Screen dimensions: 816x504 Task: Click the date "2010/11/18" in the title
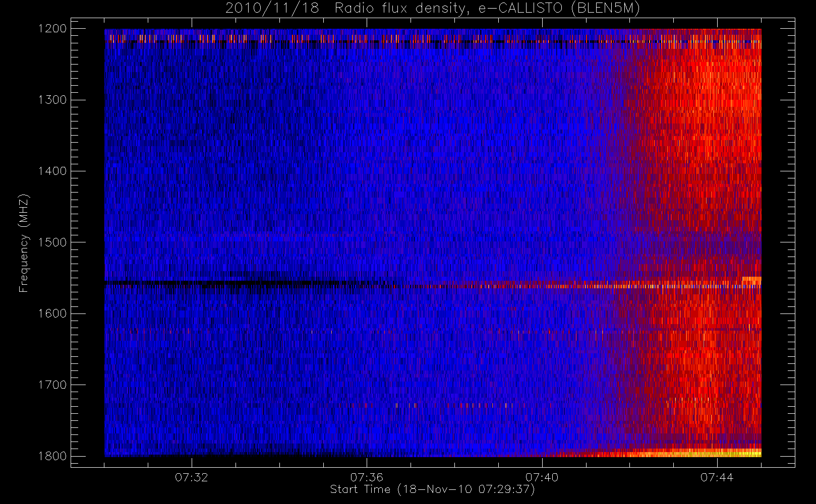pyautogui.click(x=272, y=9)
